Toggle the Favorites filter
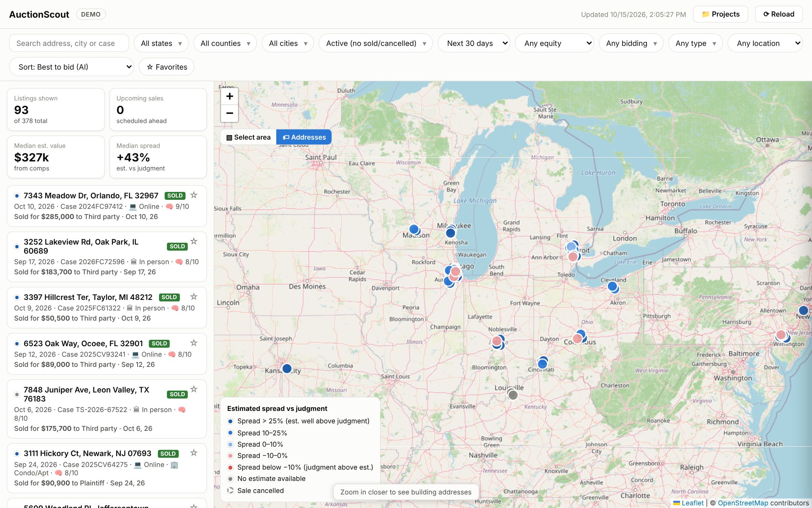This screenshot has height=508, width=812. point(167,67)
